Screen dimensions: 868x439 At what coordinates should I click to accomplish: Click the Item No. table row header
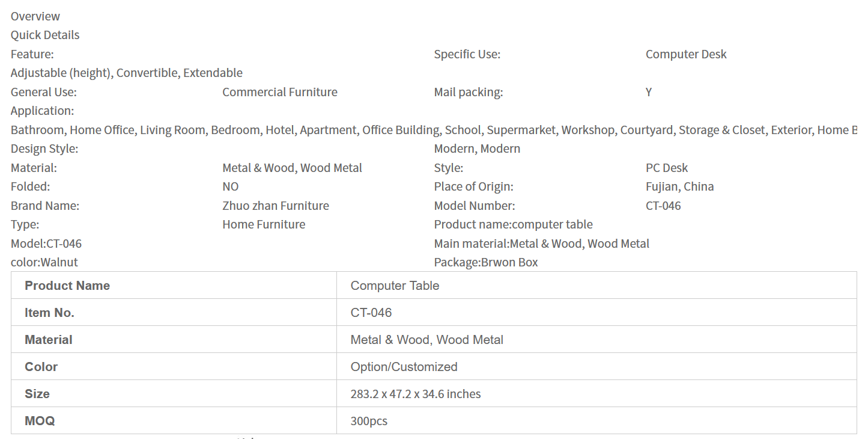point(50,313)
